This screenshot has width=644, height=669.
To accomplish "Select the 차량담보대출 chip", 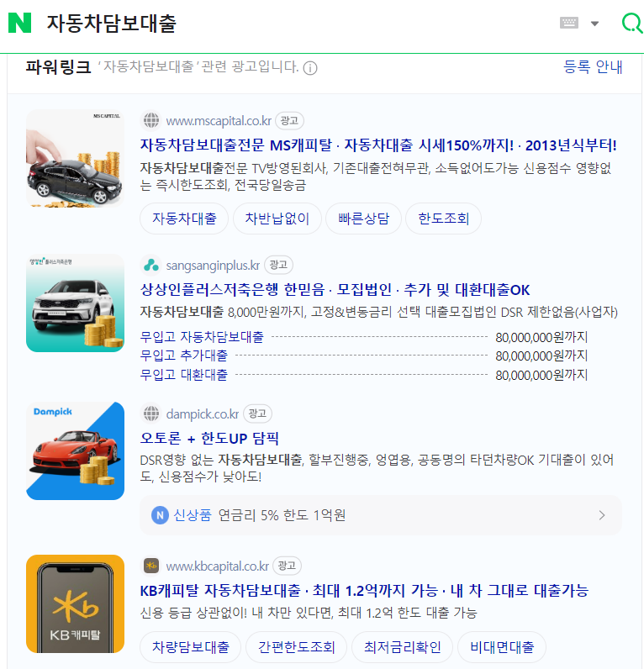I will (190, 647).
